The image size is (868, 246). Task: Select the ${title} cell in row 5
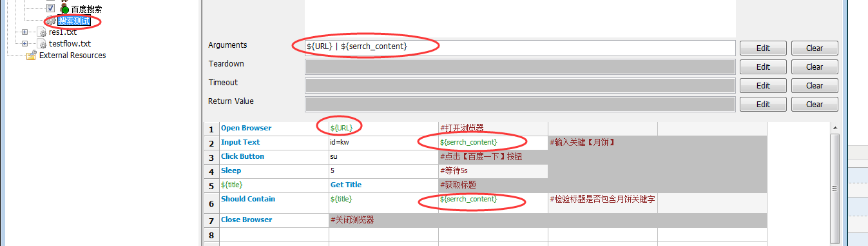coord(274,185)
